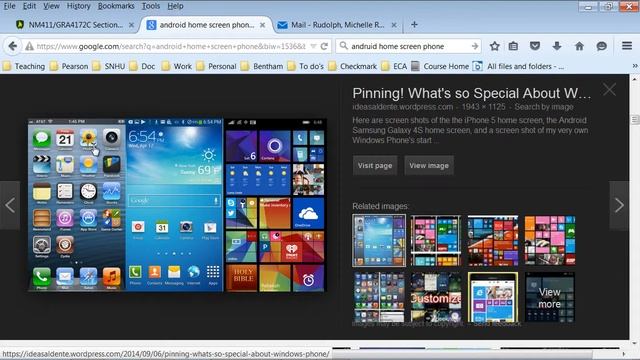Open the Search by image link
The width and height of the screenshot is (640, 360).
coord(544,107)
